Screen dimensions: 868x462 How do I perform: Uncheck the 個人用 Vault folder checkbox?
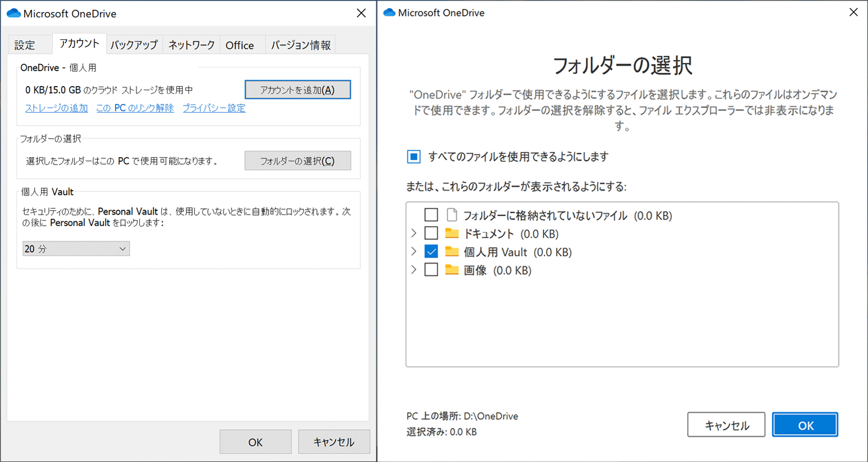pos(431,252)
